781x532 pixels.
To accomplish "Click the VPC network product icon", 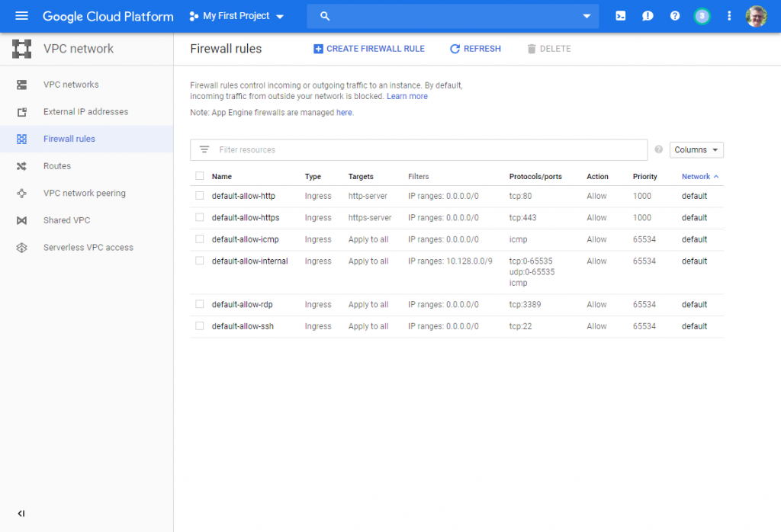I will (22, 49).
